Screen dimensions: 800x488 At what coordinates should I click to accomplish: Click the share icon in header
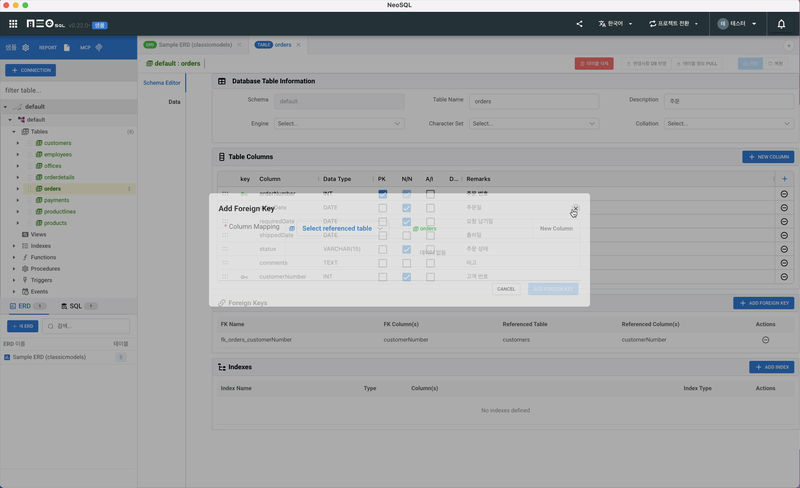pos(580,23)
